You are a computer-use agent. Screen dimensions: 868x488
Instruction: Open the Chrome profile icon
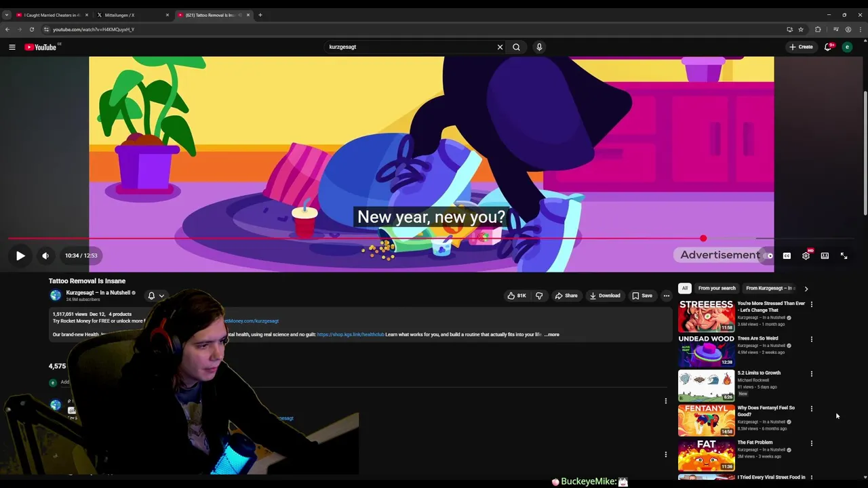coord(848,29)
